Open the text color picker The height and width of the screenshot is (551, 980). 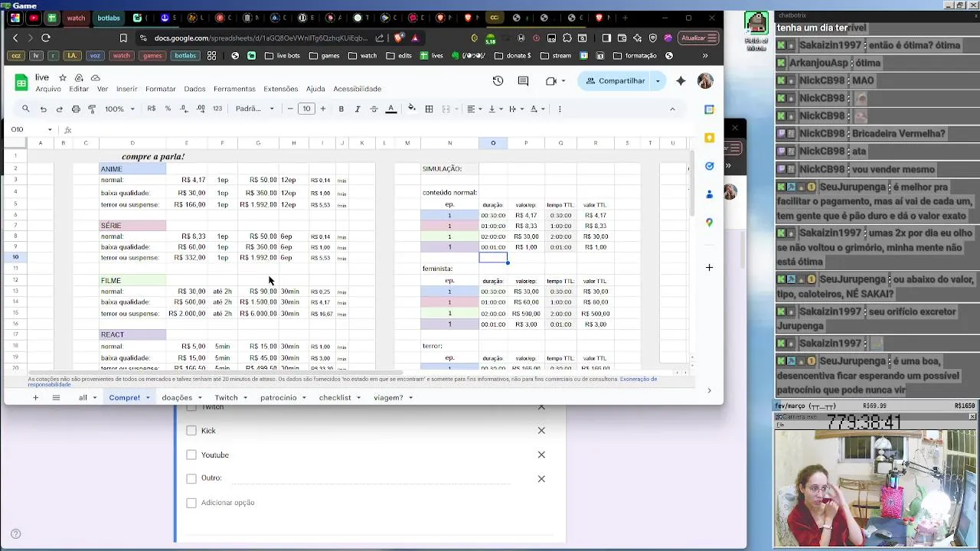point(391,109)
